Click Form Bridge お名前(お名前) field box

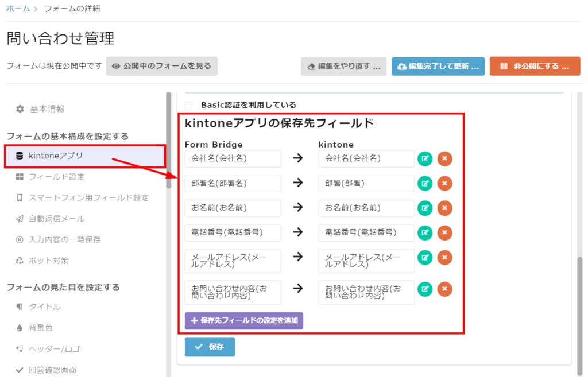click(233, 208)
